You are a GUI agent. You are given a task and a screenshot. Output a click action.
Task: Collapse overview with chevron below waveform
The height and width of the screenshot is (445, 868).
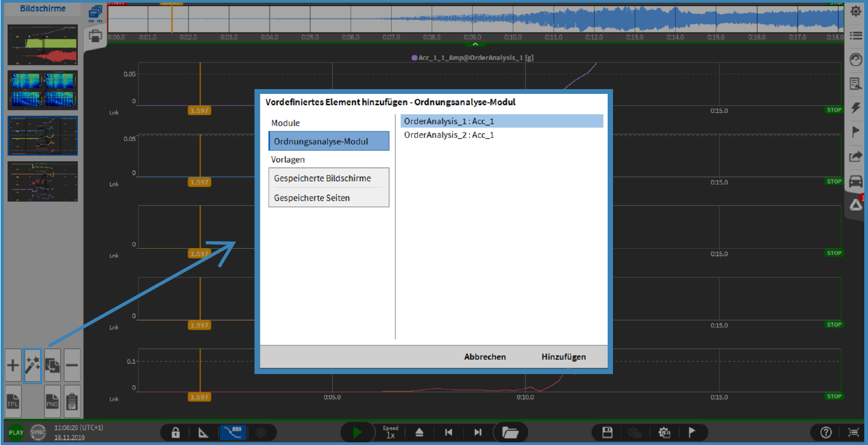475,45
